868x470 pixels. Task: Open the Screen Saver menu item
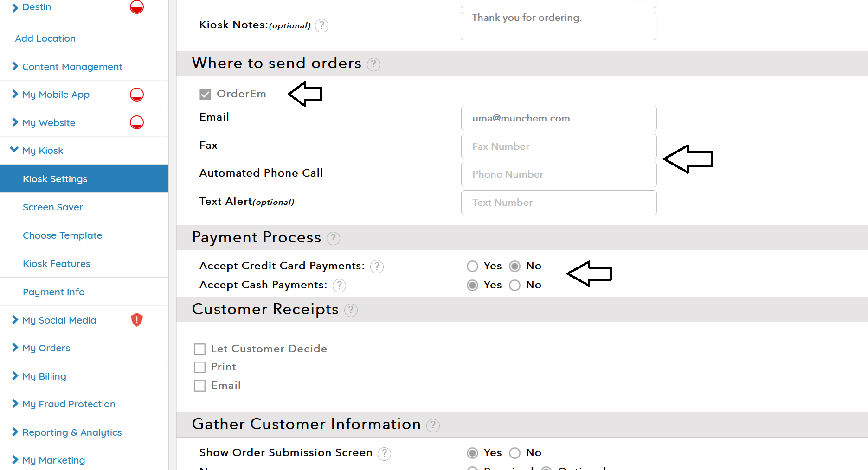(53, 207)
